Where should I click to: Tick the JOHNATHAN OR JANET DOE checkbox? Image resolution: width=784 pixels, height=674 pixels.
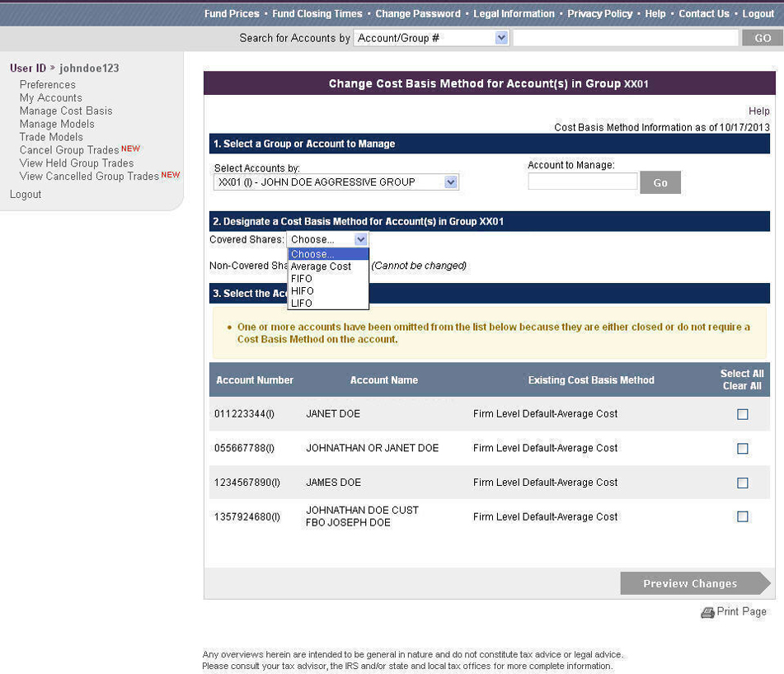(x=742, y=449)
